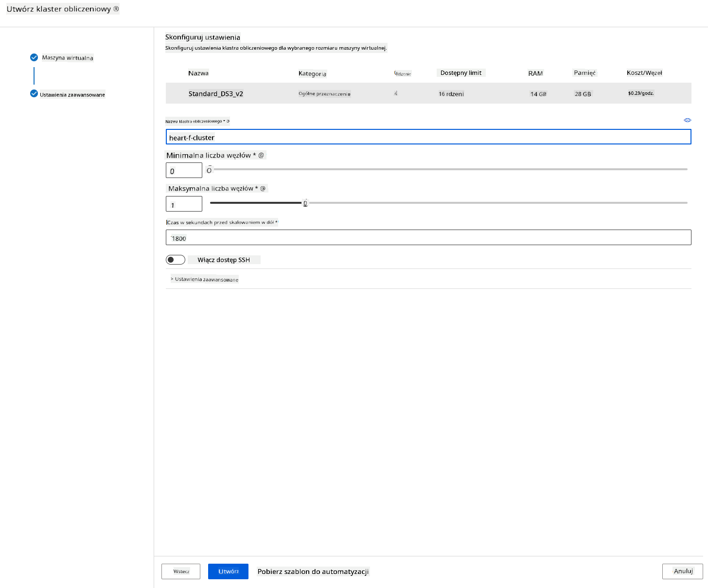Click the Utwórz button

point(228,571)
